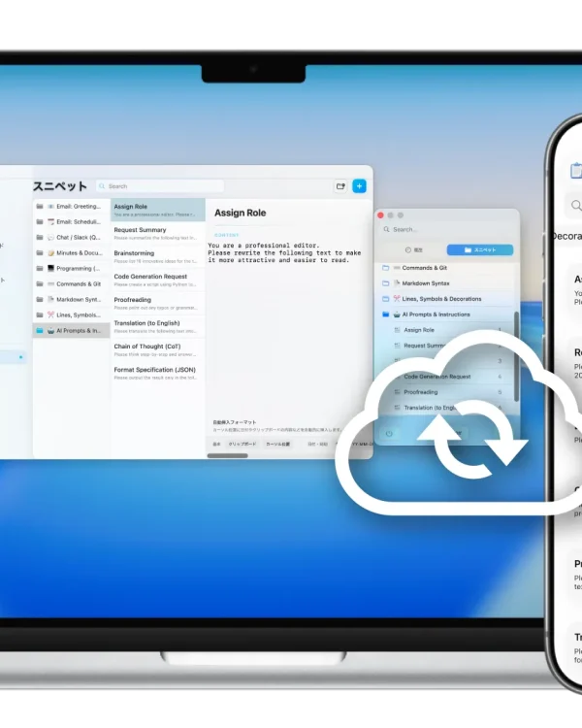
Task: Open Lines, Symbols & Decorations folder in popup
Action: 446,299
